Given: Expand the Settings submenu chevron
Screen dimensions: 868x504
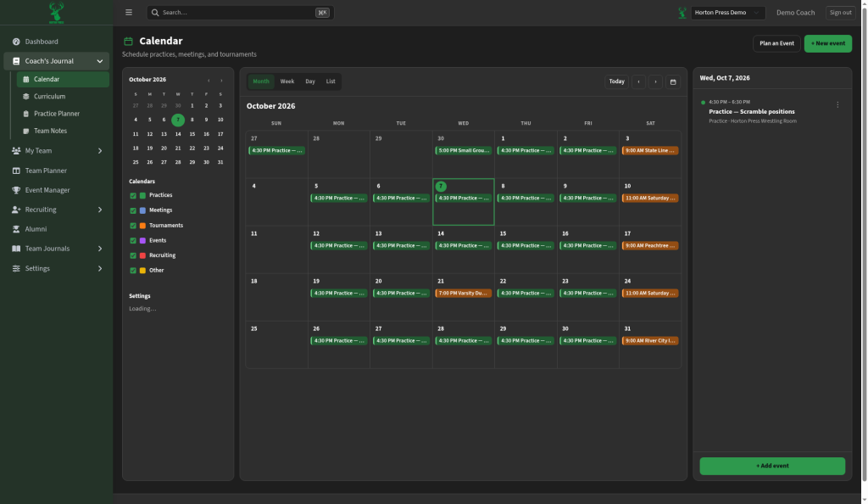Looking at the screenshot, I should pyautogui.click(x=100, y=269).
